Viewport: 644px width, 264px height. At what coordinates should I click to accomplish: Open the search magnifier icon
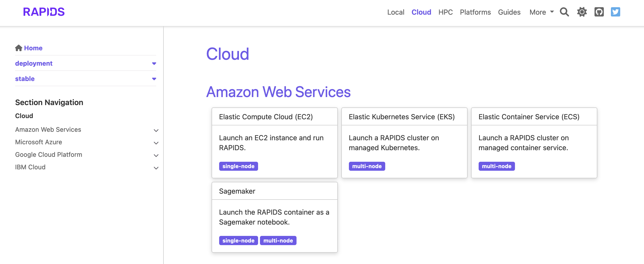(x=564, y=12)
